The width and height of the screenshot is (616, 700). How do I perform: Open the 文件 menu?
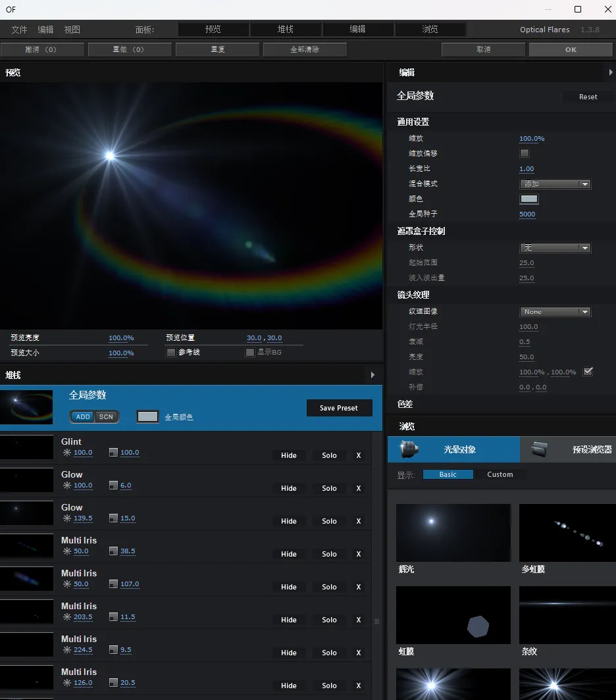pyautogui.click(x=19, y=30)
